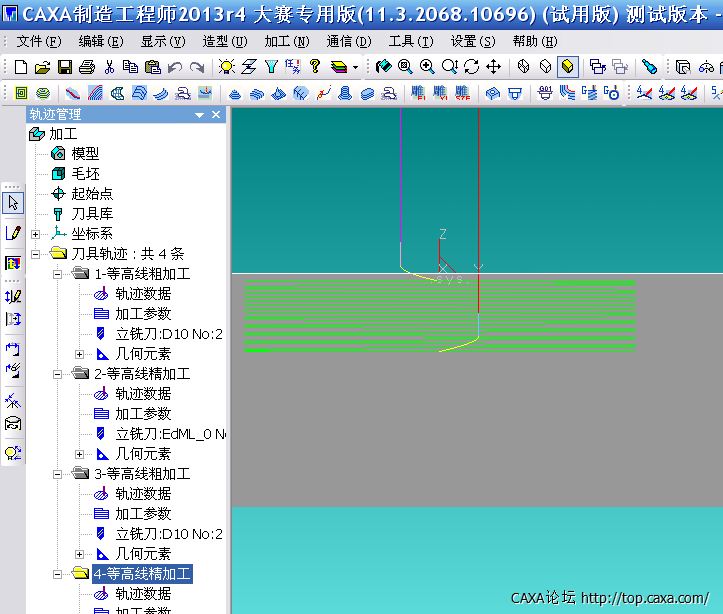Select the arrow pointer tool in left sidebar
723x614 pixels.
coord(13,203)
